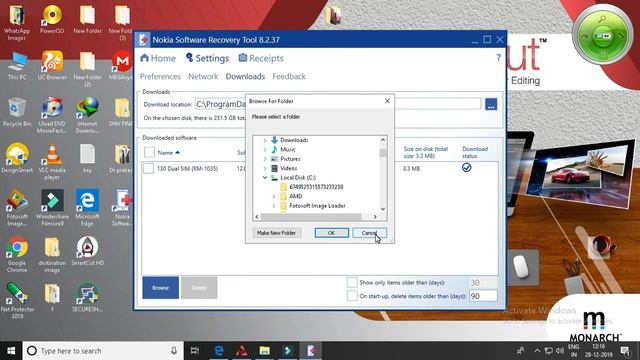Screen dimensions: 640x360
Task: Select the Network sub-tab
Action: pyautogui.click(x=203, y=76)
